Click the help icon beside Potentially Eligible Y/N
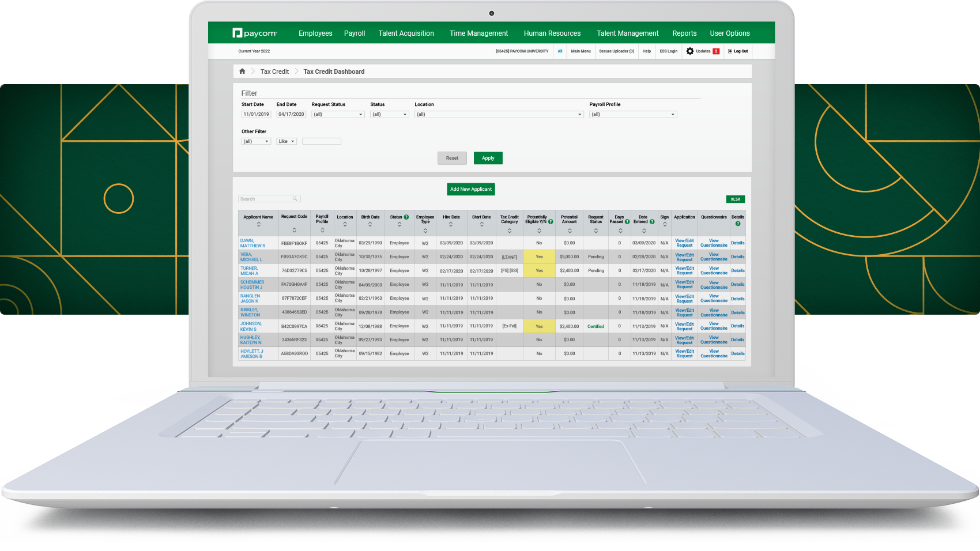The image size is (980, 551). (551, 222)
